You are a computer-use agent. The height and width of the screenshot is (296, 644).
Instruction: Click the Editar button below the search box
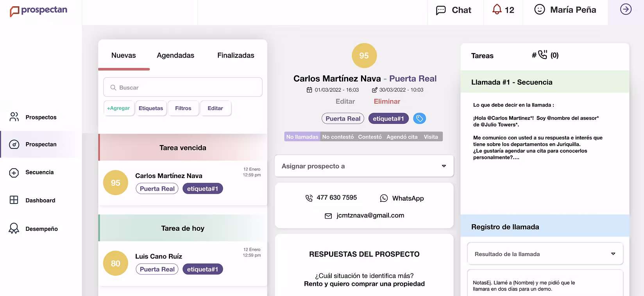tap(215, 108)
